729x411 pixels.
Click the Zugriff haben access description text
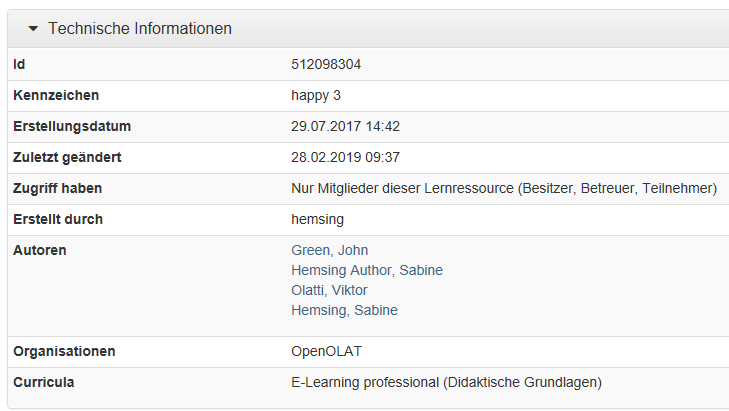click(x=504, y=188)
